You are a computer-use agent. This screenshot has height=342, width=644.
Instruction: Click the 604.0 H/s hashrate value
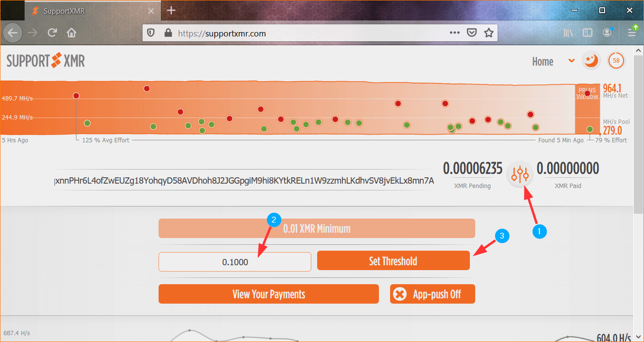(614, 337)
